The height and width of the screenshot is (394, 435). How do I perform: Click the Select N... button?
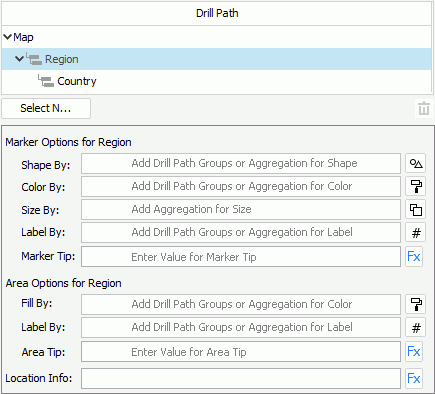[x=46, y=108]
